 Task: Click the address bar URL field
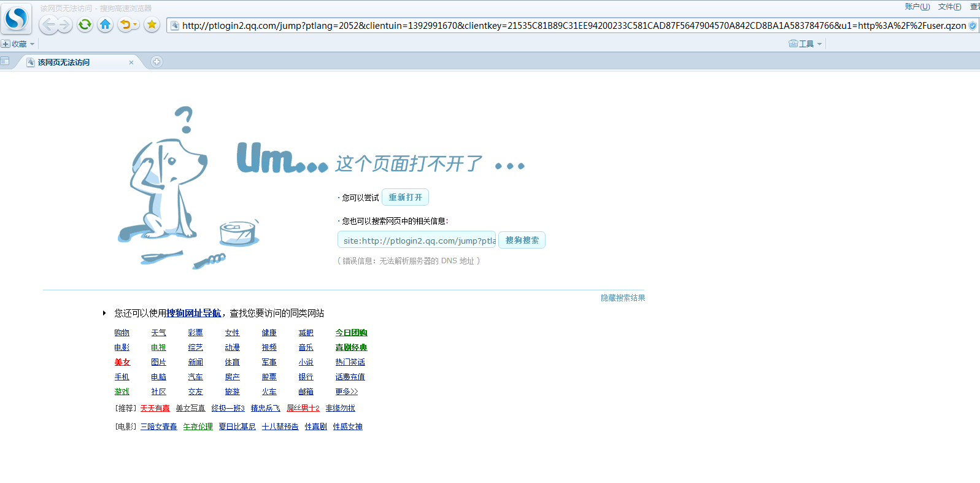point(574,26)
